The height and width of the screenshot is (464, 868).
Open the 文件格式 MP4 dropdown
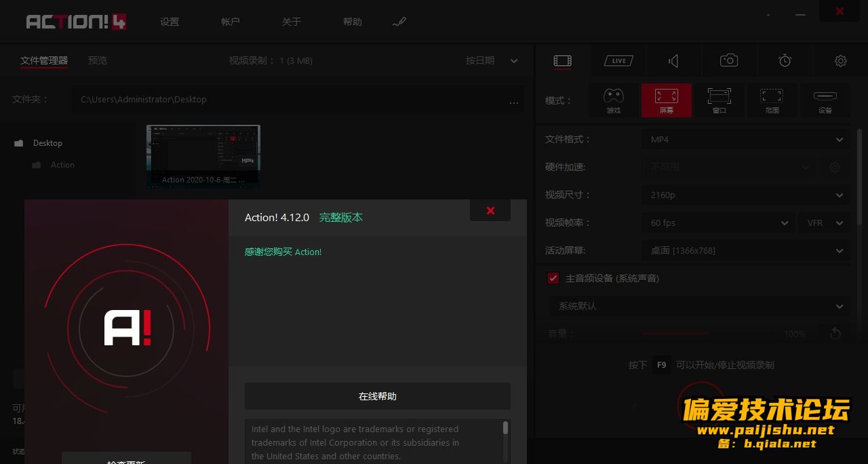(x=746, y=139)
